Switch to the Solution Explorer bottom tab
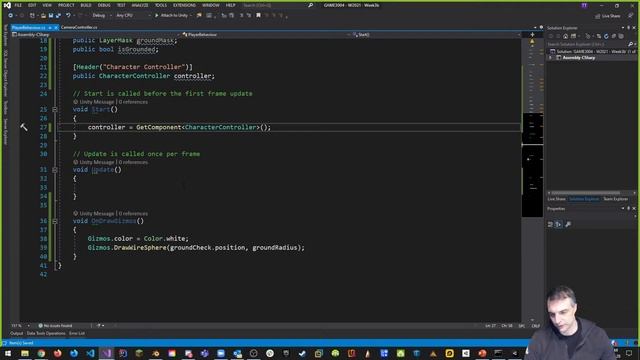Viewport: 640px width, 360px height. [x=584, y=199]
